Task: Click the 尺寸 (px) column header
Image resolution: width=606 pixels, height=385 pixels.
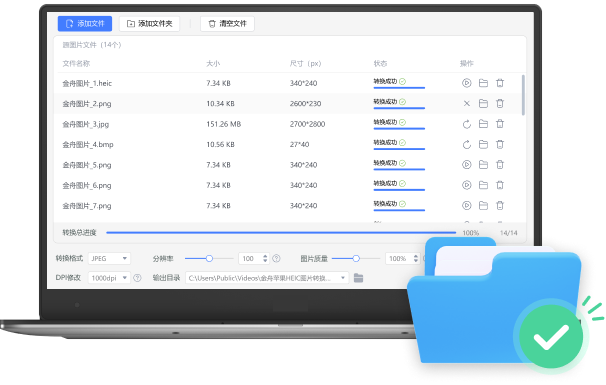Action: tap(305, 63)
